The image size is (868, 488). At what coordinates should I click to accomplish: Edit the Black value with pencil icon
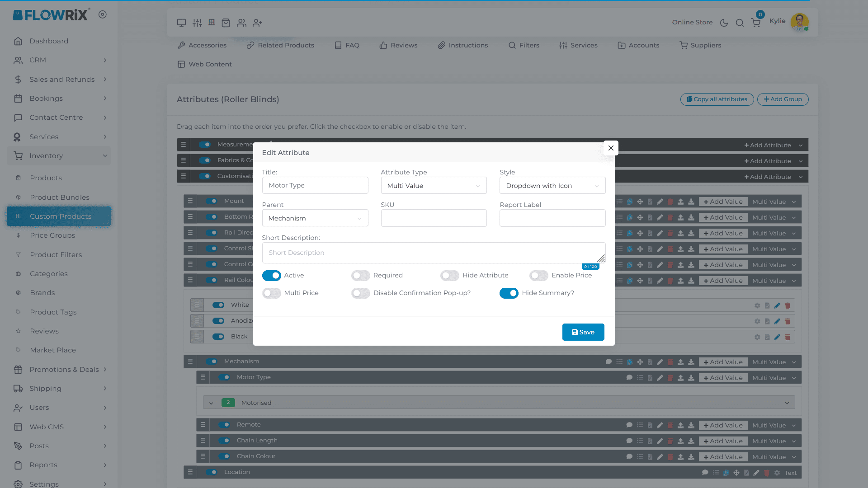(x=777, y=337)
